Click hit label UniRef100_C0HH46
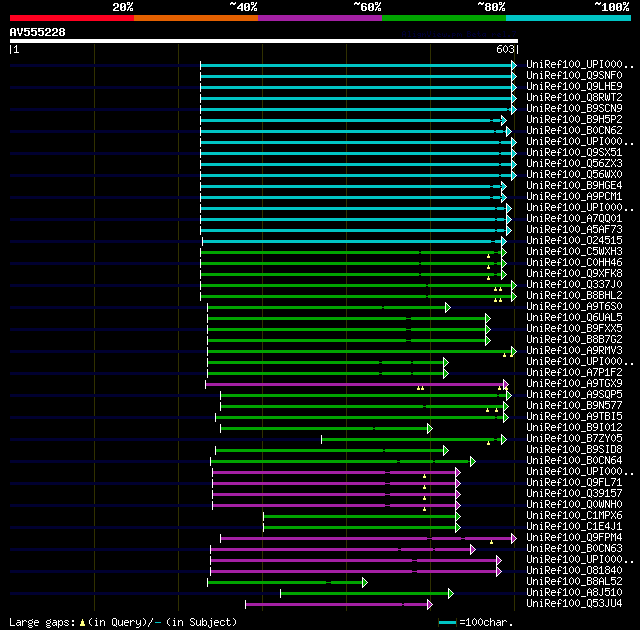The height and width of the screenshot is (630, 640). [x=574, y=263]
